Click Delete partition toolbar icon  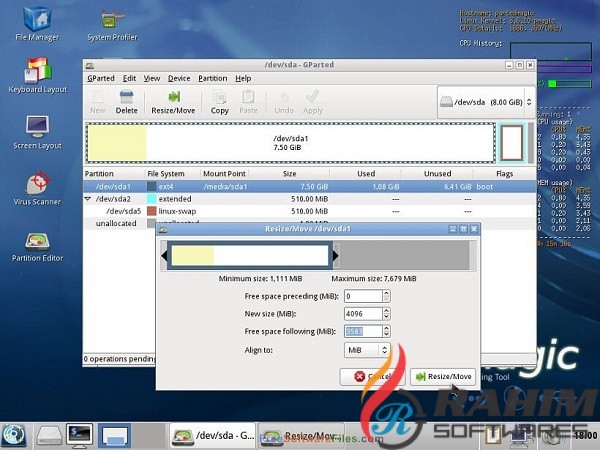[126, 102]
